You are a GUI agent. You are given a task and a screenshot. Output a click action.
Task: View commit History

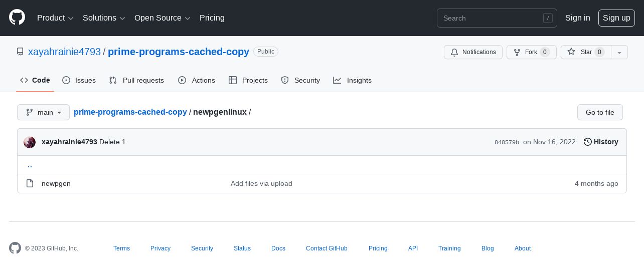click(x=601, y=142)
